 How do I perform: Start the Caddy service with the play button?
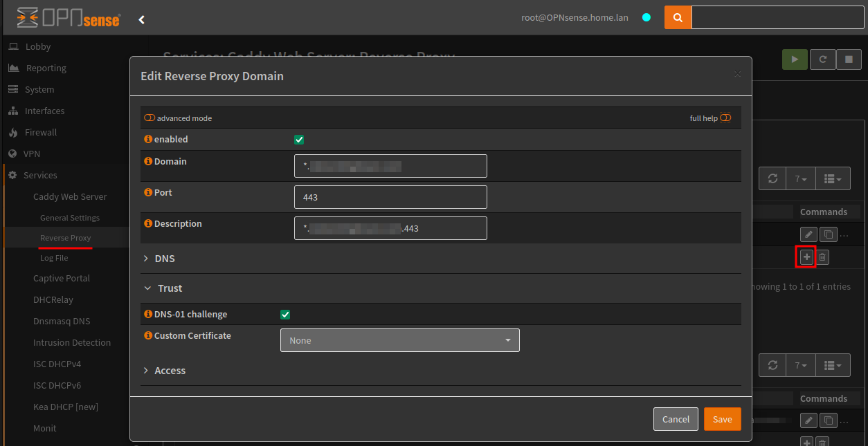point(795,59)
